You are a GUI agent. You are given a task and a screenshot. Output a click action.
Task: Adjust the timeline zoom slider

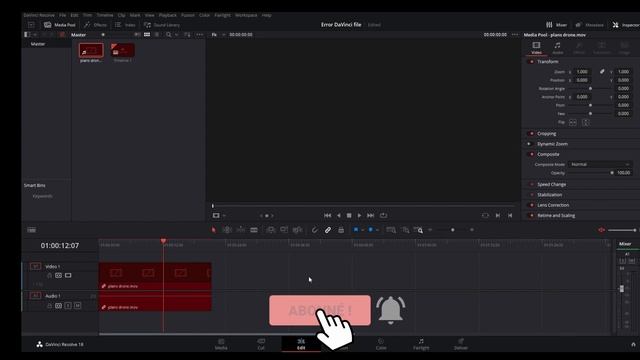(452, 230)
